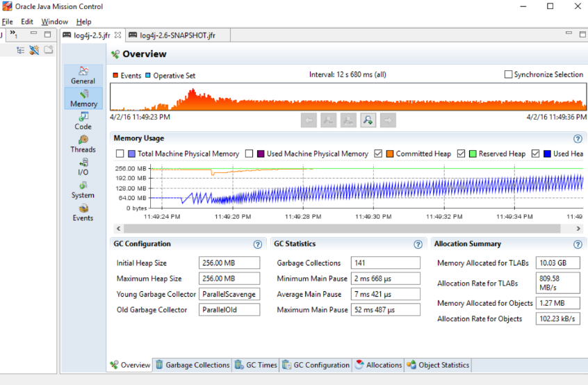Click the purple Used Machine Physical Memory swatch

pos(261,154)
